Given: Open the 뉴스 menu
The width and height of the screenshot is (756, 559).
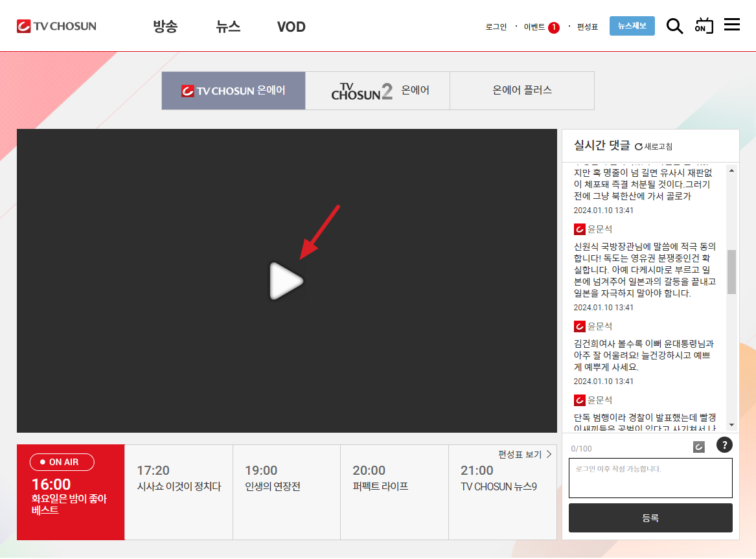Looking at the screenshot, I should [228, 26].
